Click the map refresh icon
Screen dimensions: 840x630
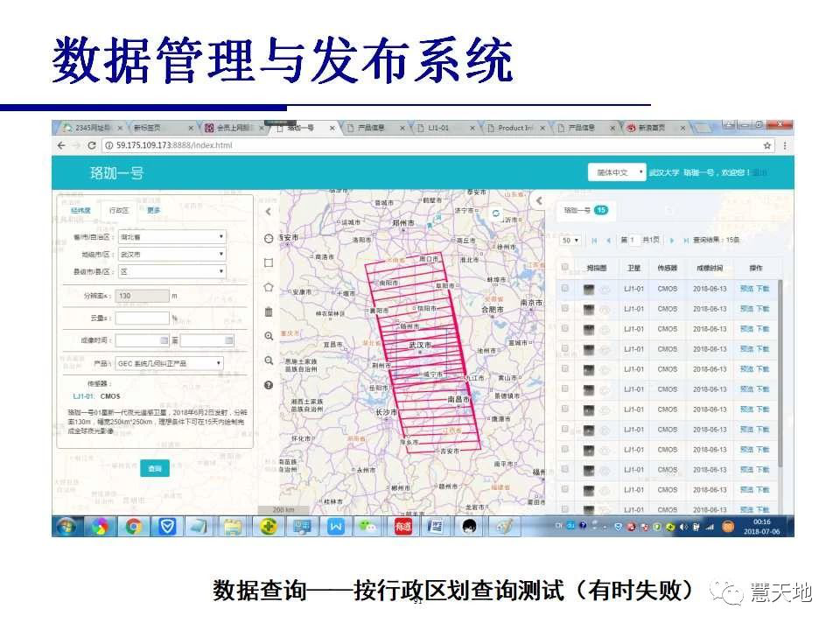(x=495, y=213)
